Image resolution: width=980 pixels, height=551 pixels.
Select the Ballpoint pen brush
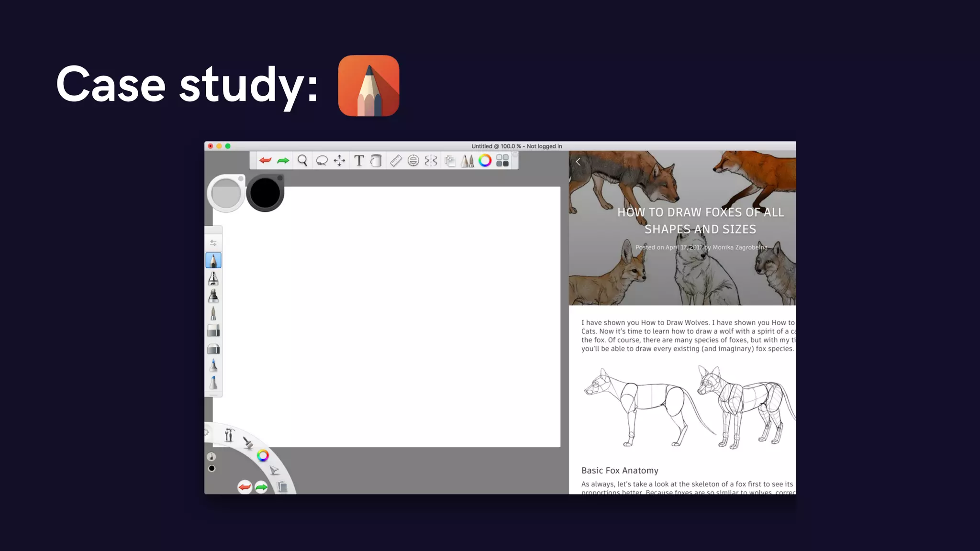coord(213,313)
